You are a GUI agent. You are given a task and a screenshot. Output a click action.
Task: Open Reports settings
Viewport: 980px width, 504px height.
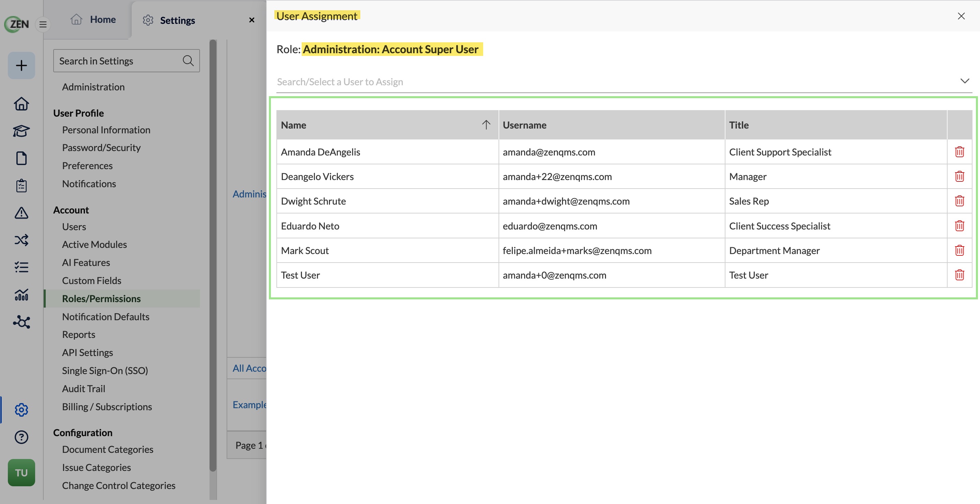click(78, 335)
